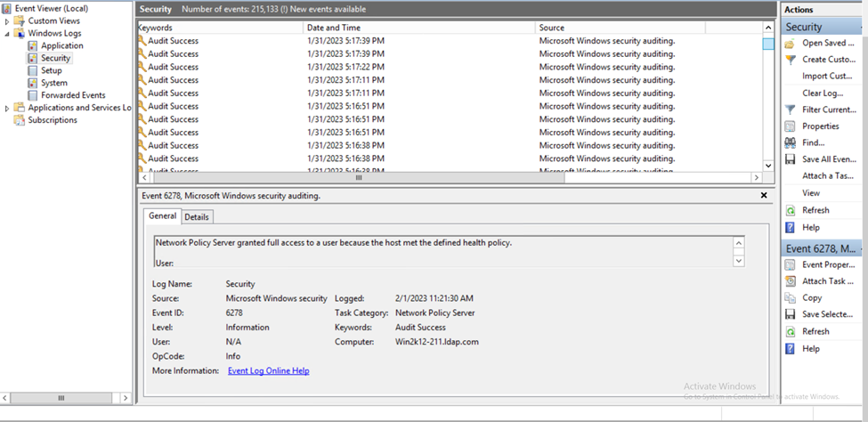This screenshot has height=422, width=868.
Task: Collapse the Windows Logs tree node
Action: [x=8, y=33]
